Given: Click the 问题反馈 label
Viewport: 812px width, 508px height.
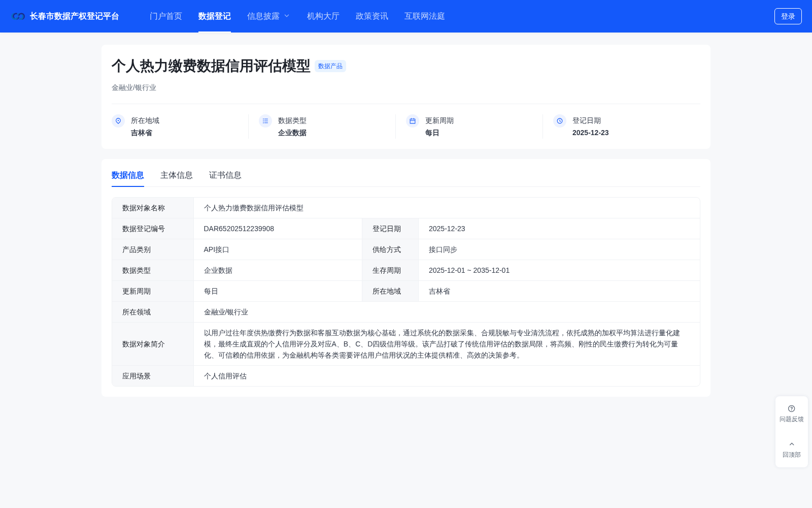Looking at the screenshot, I should coord(792,419).
